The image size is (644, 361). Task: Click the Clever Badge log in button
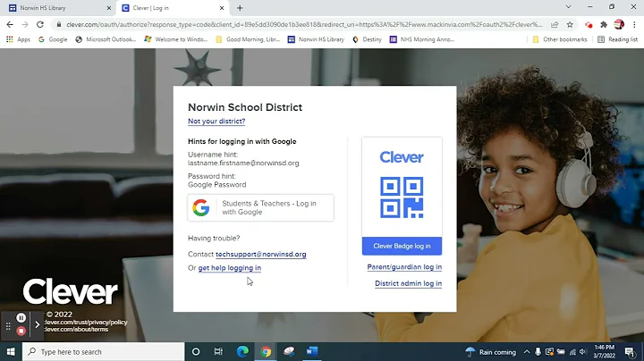tap(402, 246)
